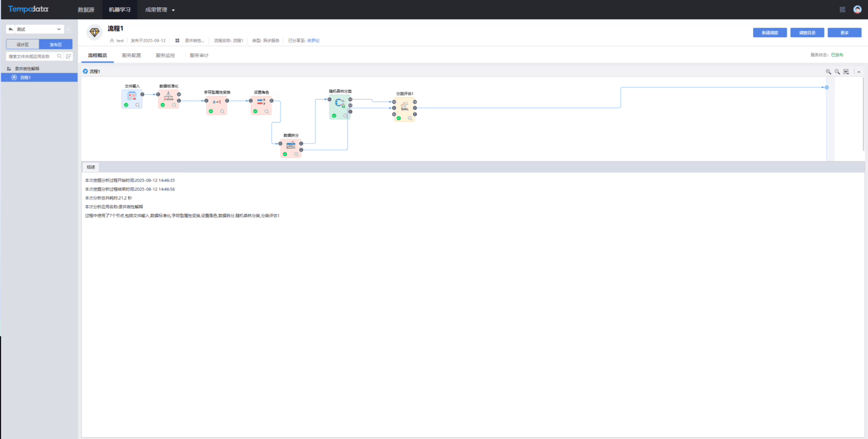The width and height of the screenshot is (868, 439).
Task: Collapse the 流程1 canvas panel
Action: coord(858,72)
